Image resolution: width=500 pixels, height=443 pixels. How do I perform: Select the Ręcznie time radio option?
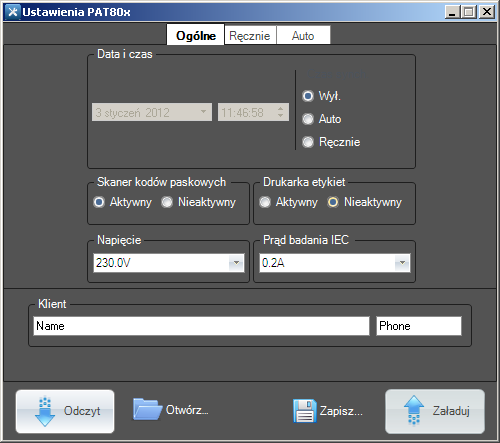click(308, 142)
